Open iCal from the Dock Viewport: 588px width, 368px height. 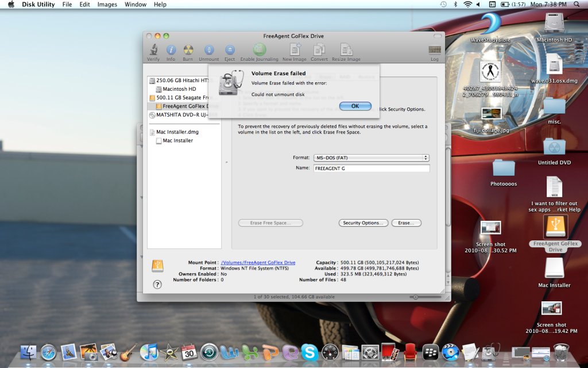189,352
